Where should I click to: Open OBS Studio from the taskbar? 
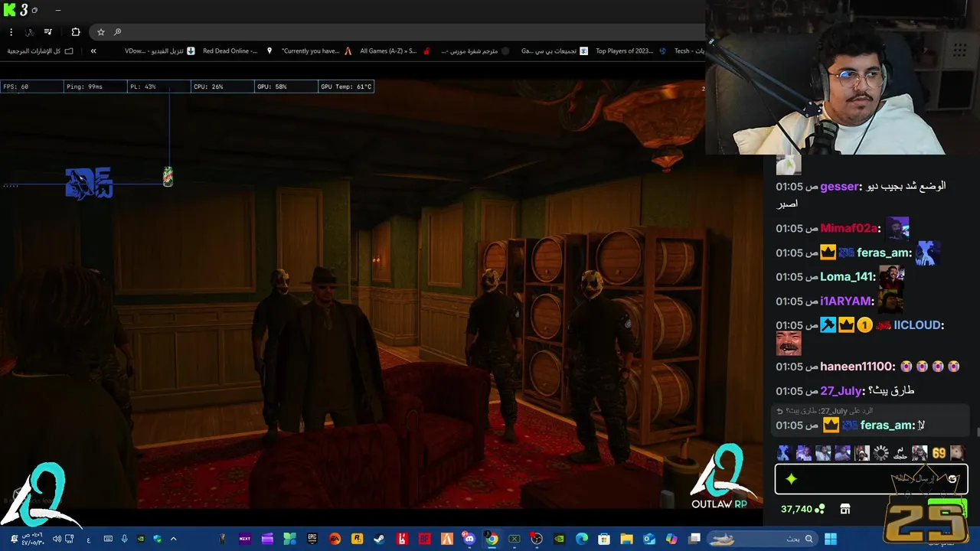pos(537,539)
